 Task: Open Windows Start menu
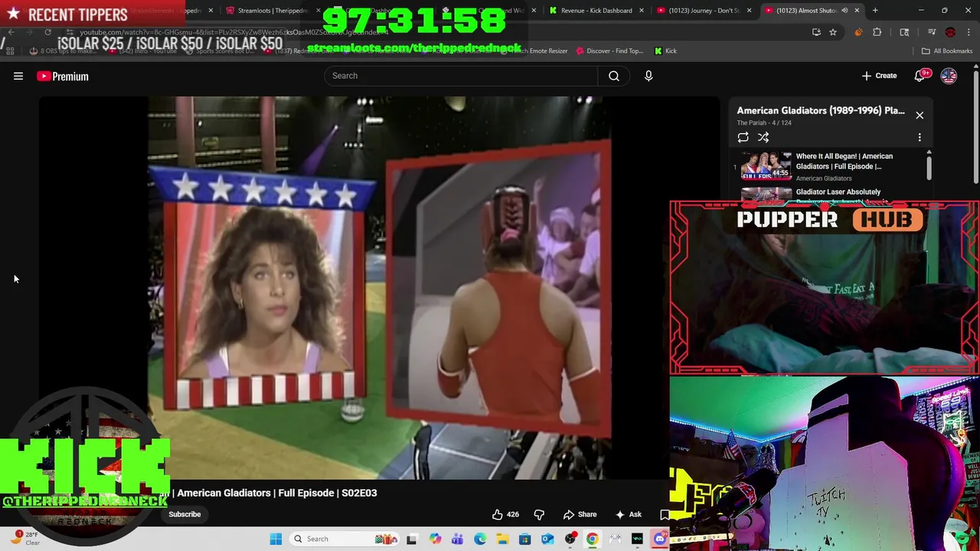point(276,539)
